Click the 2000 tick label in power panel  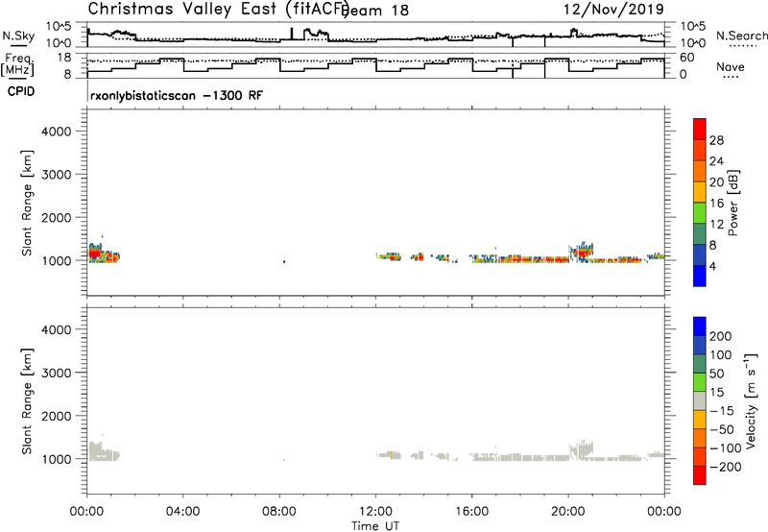pyautogui.click(x=57, y=218)
